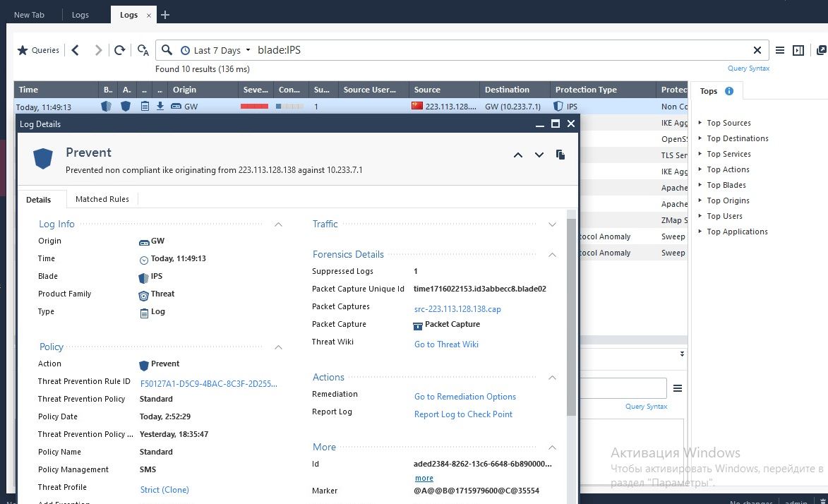This screenshot has height=504, width=828.
Task: Click the log details vertical scrollbar
Action: [571, 318]
